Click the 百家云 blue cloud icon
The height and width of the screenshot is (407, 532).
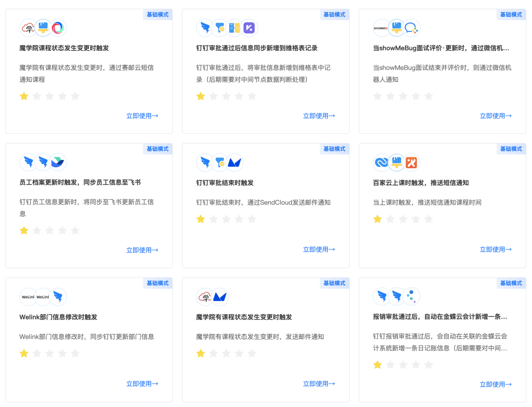[x=381, y=162]
